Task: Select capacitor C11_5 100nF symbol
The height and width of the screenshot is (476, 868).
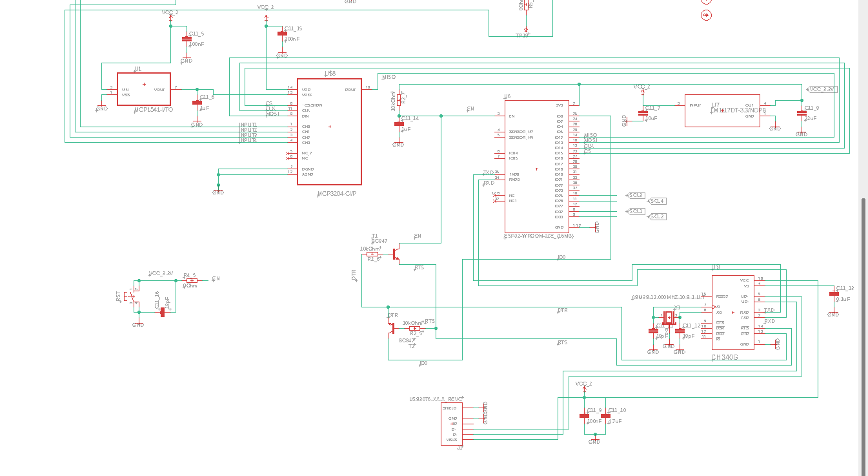Action: pyautogui.click(x=187, y=39)
